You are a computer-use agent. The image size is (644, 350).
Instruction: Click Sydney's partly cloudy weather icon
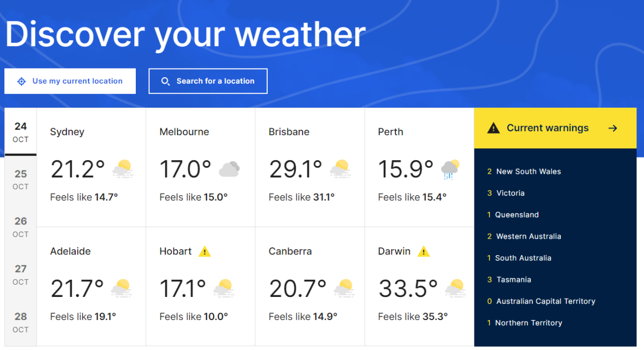tap(122, 169)
